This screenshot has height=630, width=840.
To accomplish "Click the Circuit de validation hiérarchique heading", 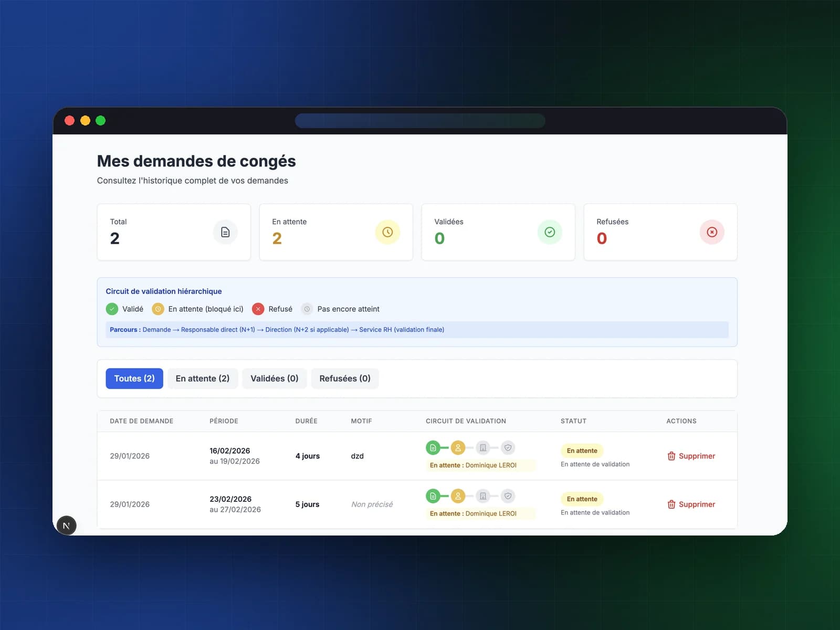I will [164, 291].
